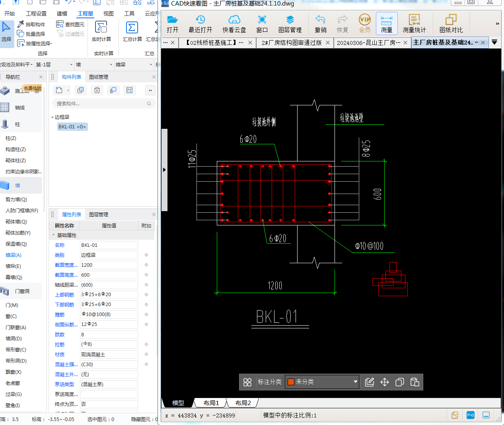Viewport: 504px width, 425px height.
Task: Toggle 附加 dot for 侧面纵筋 row
Action: coord(146,324)
